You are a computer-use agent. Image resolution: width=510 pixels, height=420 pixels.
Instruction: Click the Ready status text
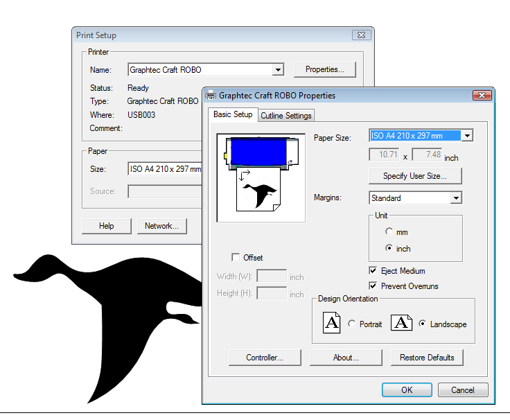(x=138, y=88)
